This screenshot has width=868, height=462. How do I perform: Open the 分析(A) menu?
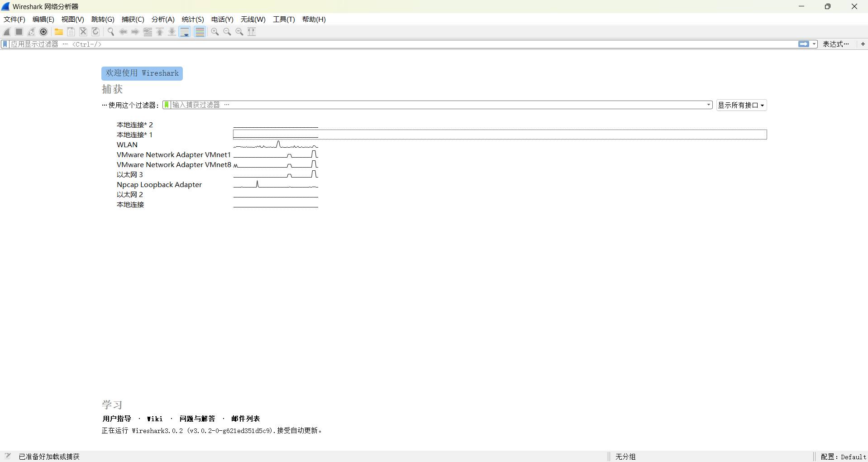click(163, 19)
